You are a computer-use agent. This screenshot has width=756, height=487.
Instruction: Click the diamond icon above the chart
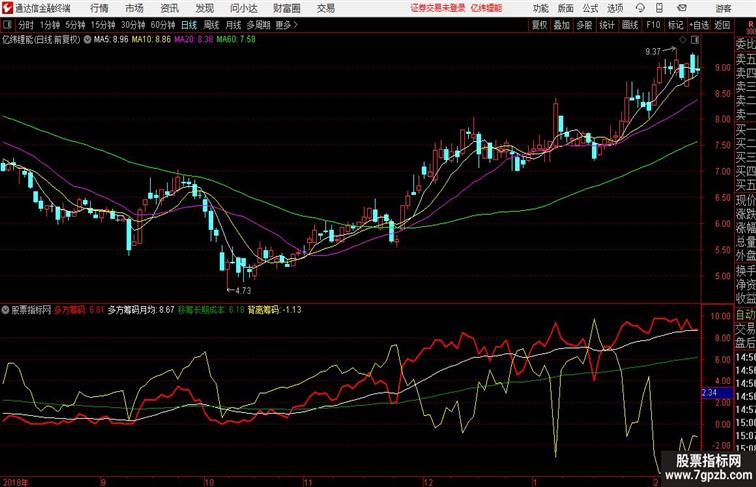(683, 40)
